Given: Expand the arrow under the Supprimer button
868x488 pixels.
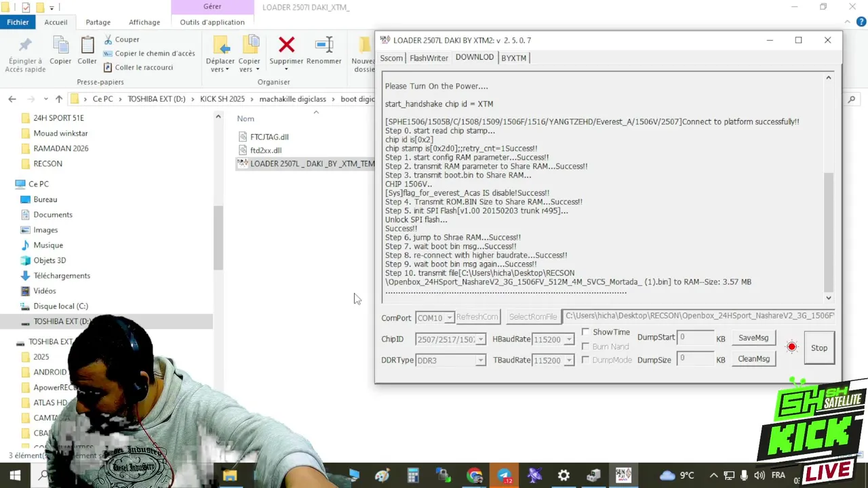Looking at the screenshot, I should coord(286,69).
